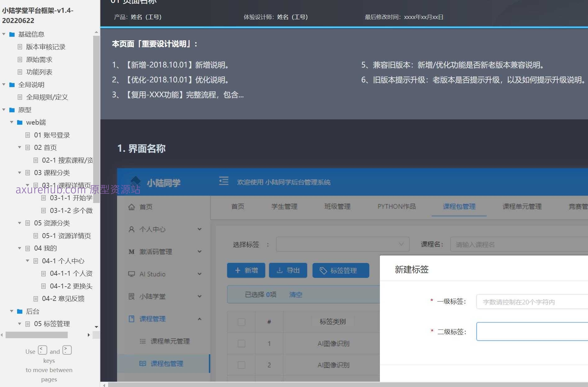Click the home icon next to 首页
The height and width of the screenshot is (387, 588).
[x=131, y=207]
